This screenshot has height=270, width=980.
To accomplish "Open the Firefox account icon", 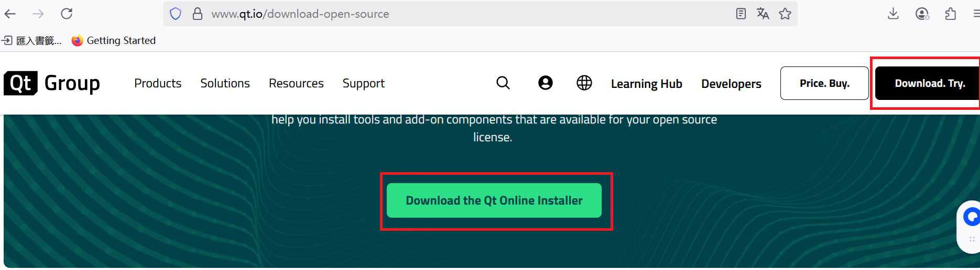I will point(922,14).
